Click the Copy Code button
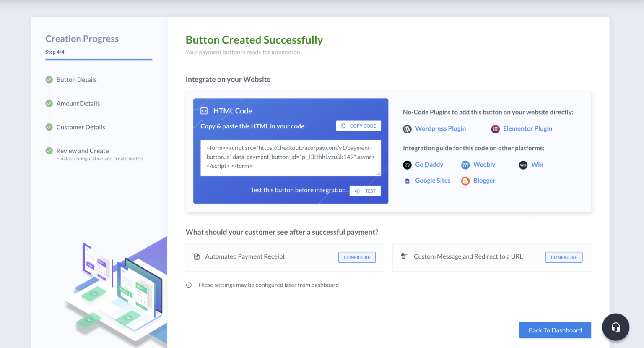This screenshot has height=348, width=644. click(358, 126)
